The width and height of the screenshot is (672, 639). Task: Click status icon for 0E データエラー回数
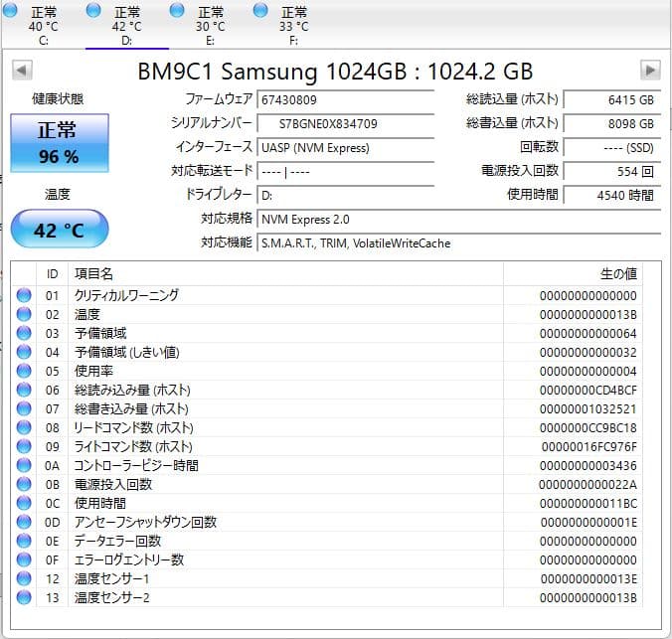coord(24,541)
